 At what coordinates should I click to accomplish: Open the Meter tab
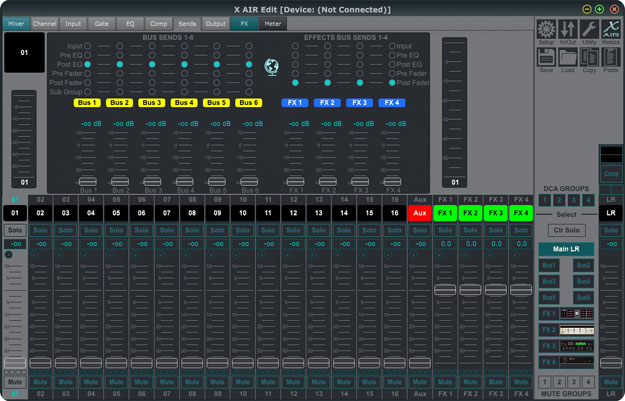click(x=273, y=24)
